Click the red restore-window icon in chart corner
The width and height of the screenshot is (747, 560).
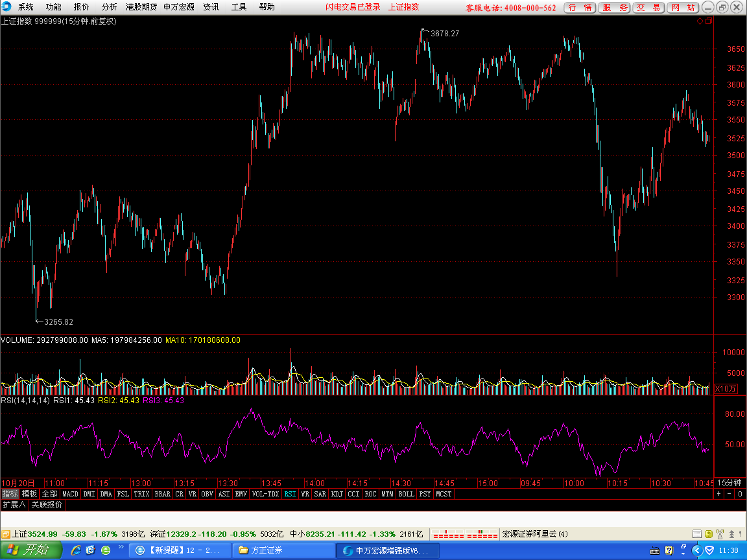point(708,21)
